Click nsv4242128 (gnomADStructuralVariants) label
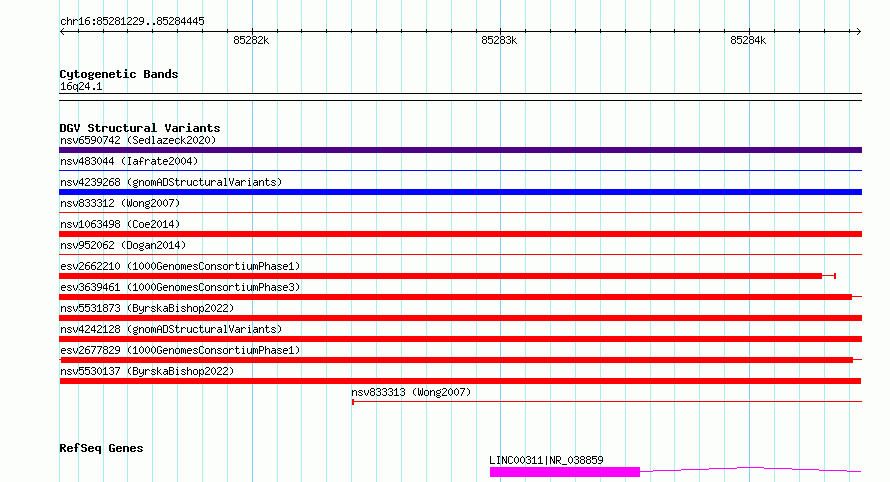This screenshot has height=482, width=890. coord(171,329)
